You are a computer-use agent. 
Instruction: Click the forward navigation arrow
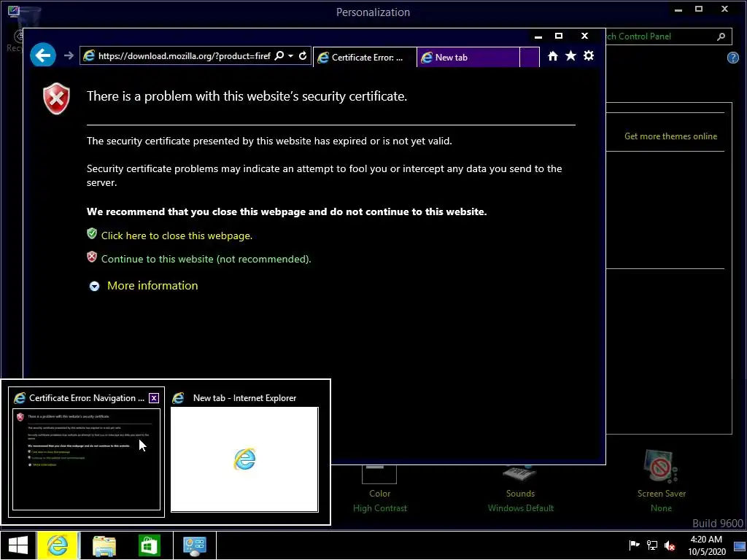coord(69,55)
